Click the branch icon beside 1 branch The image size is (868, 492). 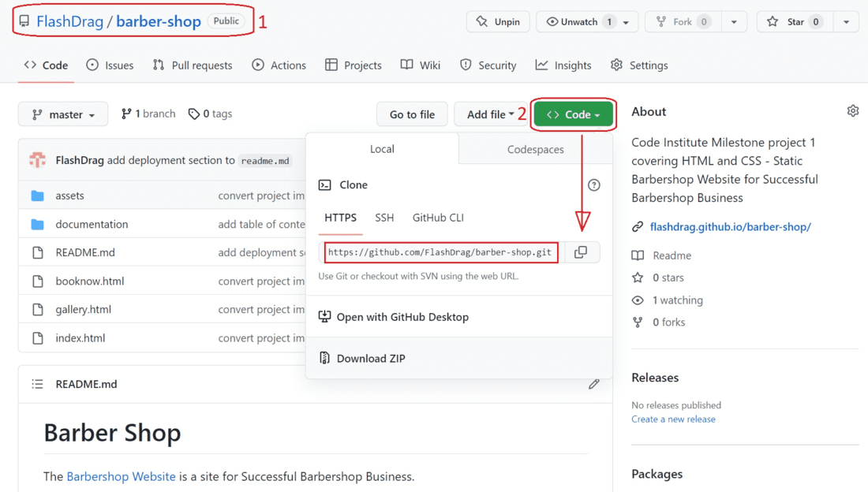(x=126, y=114)
